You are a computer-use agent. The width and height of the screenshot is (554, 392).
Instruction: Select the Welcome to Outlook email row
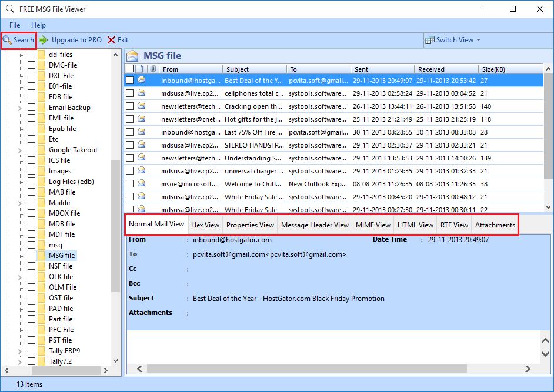click(253, 184)
